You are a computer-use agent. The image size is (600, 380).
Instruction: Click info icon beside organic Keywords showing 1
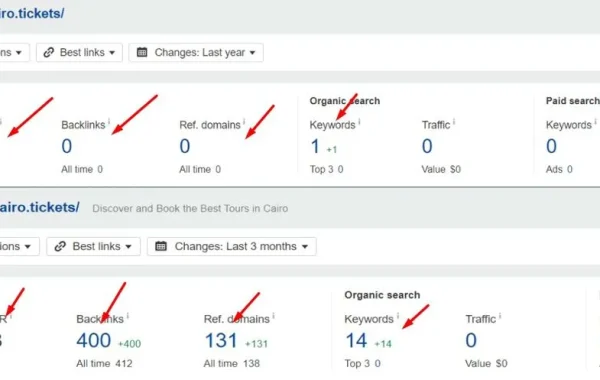[359, 122]
